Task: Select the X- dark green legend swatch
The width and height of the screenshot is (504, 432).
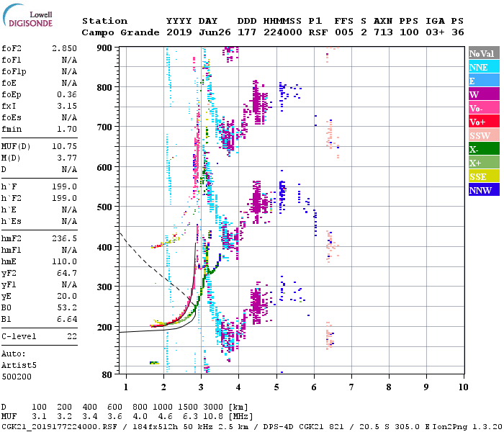Action: point(484,148)
